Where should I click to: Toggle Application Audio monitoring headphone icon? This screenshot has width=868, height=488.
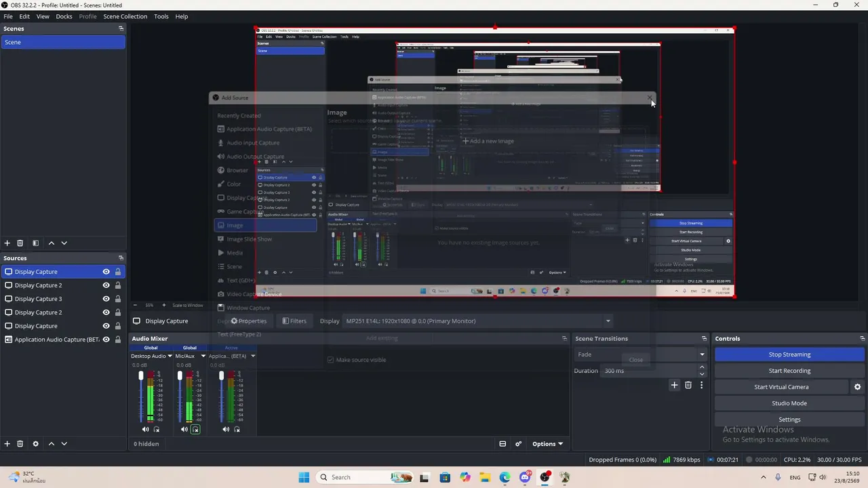pos(237,429)
